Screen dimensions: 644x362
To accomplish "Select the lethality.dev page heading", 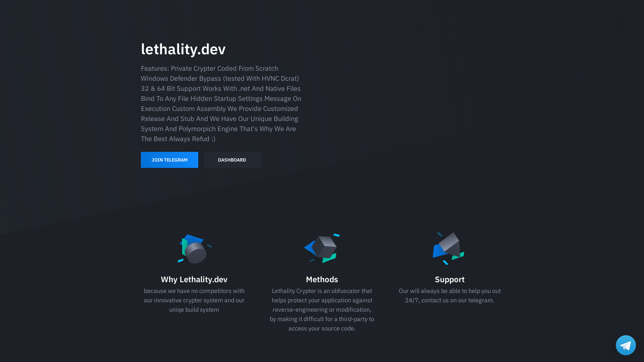I will coord(183,49).
